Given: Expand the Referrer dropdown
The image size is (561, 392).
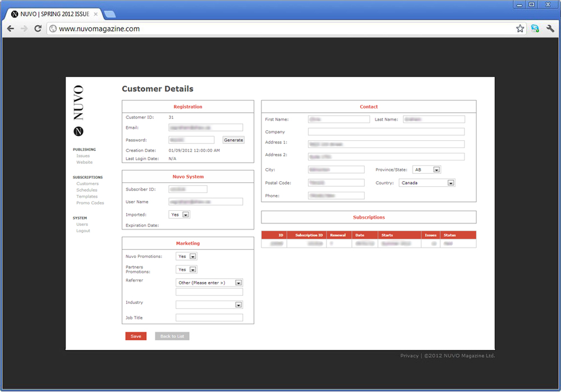Looking at the screenshot, I should pyautogui.click(x=209, y=283).
